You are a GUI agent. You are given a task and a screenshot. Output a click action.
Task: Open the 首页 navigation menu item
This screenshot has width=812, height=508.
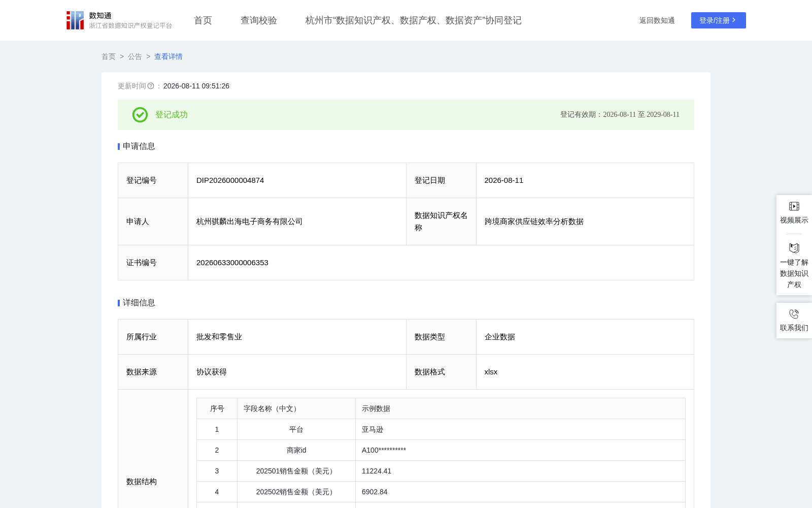tap(203, 20)
